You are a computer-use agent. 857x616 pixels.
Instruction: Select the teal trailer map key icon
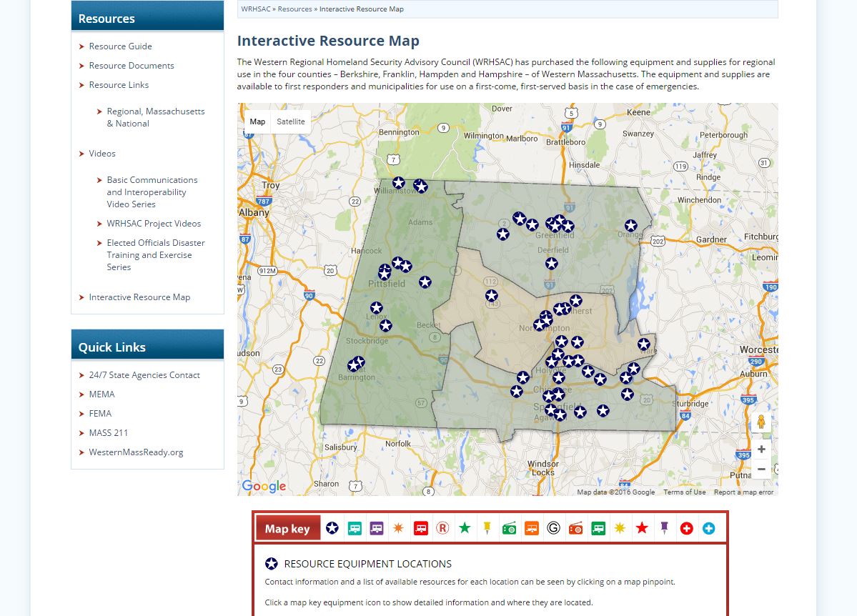(355, 528)
